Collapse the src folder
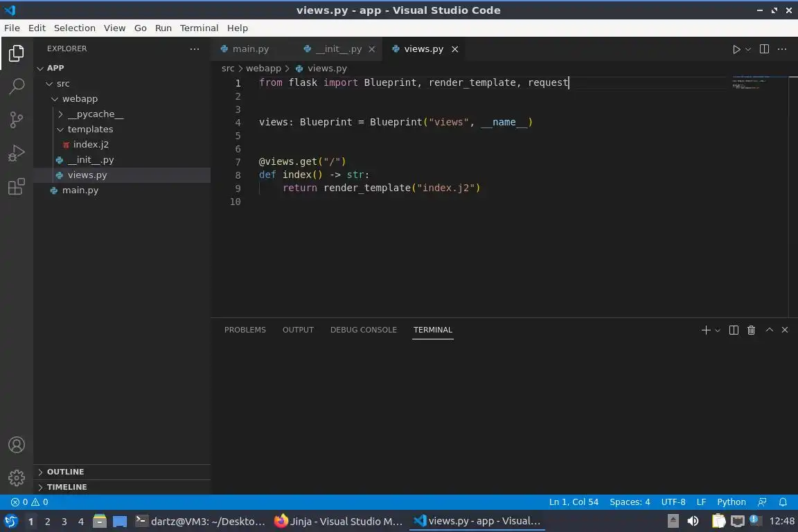 click(x=122, y=84)
